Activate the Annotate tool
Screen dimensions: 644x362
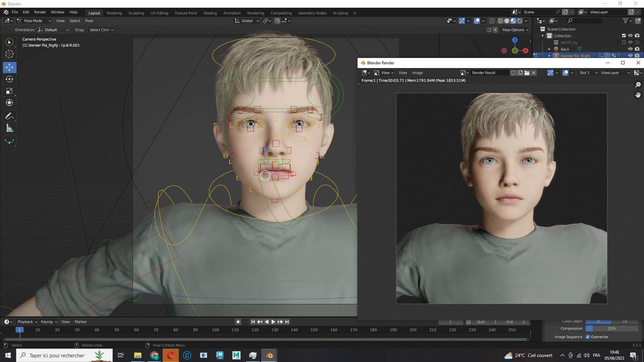click(x=9, y=116)
